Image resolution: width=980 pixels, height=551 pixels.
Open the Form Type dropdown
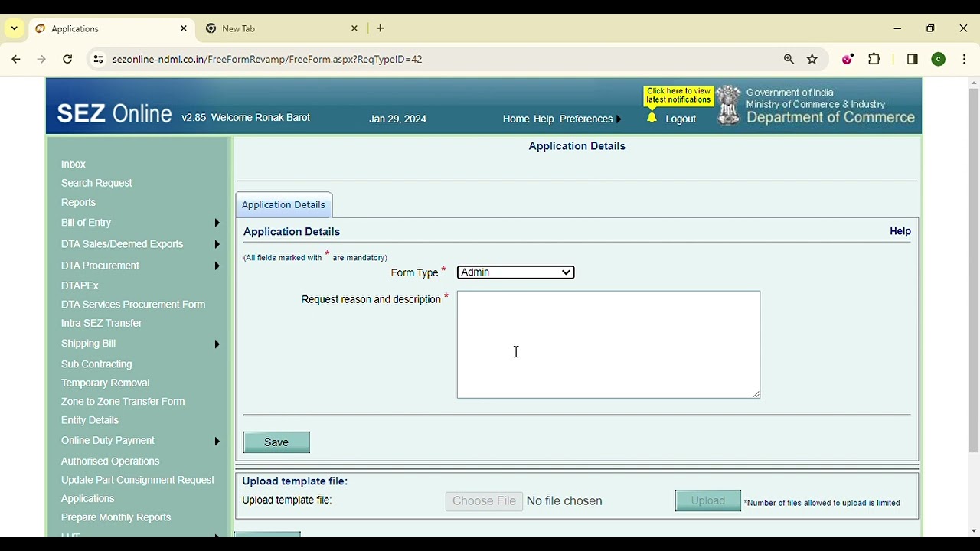click(515, 272)
